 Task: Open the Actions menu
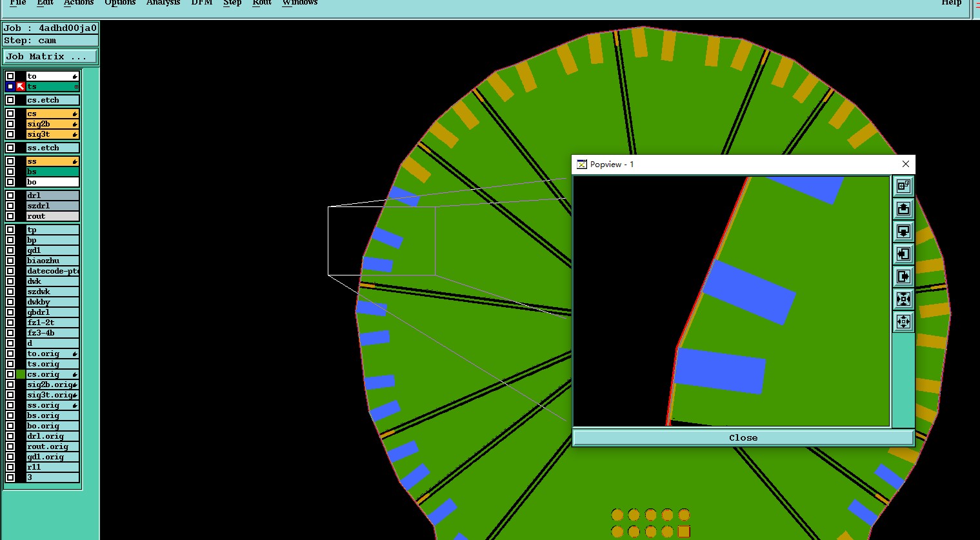(79, 3)
